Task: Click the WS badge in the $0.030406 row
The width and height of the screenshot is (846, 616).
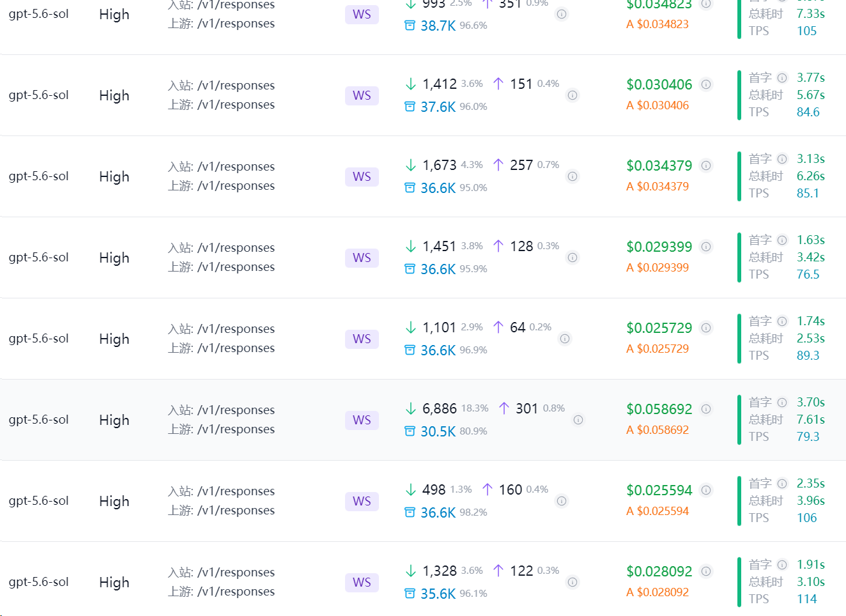Action: click(362, 95)
